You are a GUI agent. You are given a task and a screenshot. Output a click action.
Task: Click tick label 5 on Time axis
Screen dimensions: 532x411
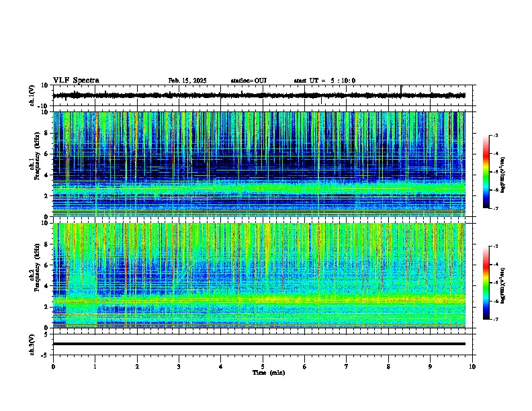click(263, 367)
